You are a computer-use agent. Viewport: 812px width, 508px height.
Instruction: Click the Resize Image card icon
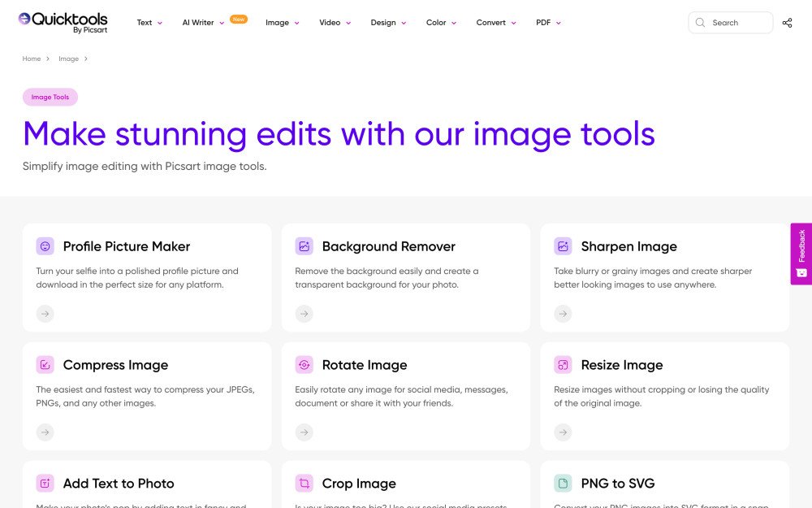click(x=563, y=365)
